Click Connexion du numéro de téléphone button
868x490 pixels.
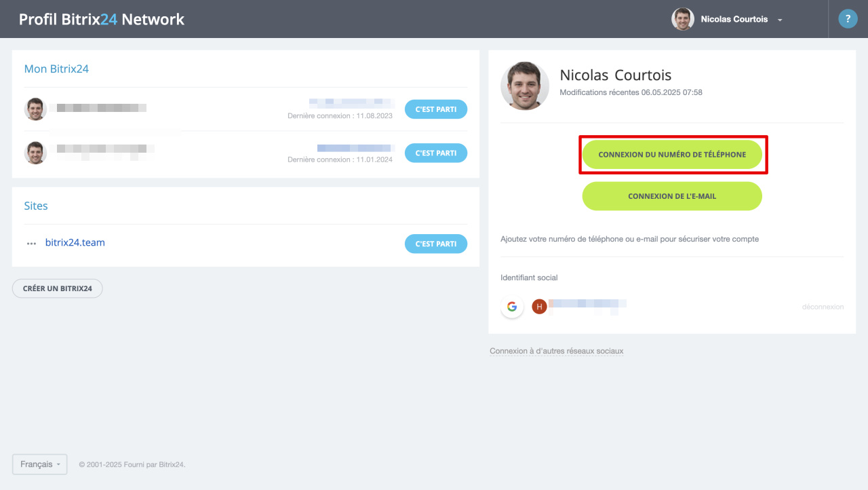coord(672,154)
